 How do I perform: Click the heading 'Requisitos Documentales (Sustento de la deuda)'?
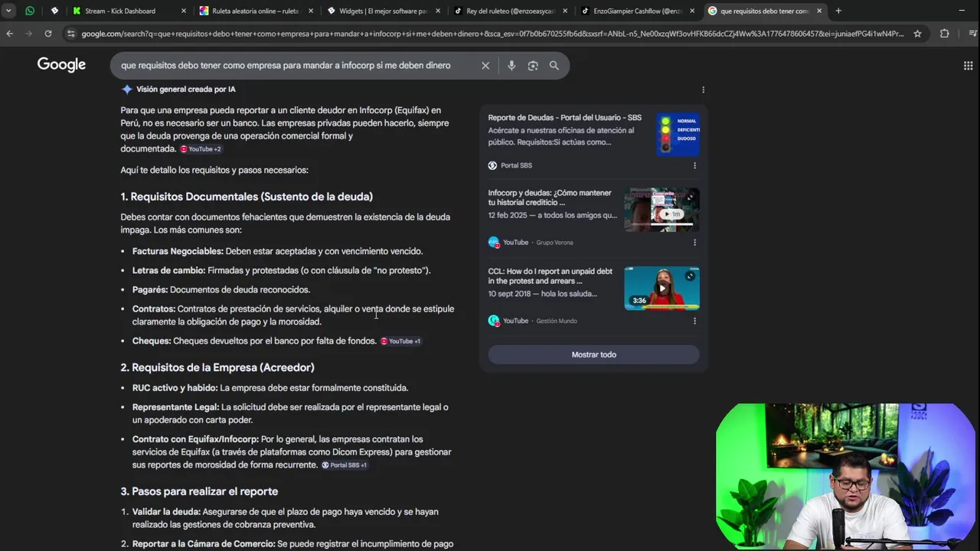252,197
